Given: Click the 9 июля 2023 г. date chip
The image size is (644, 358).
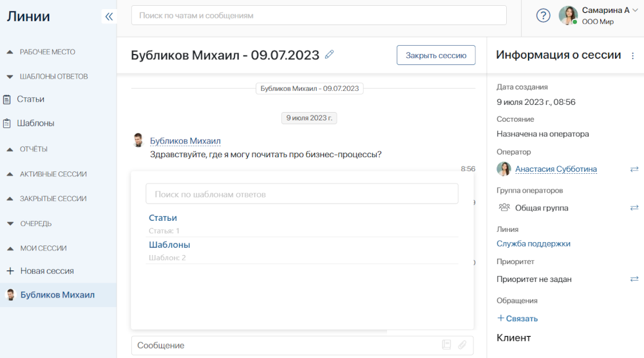Looking at the screenshot, I should pos(309,118).
